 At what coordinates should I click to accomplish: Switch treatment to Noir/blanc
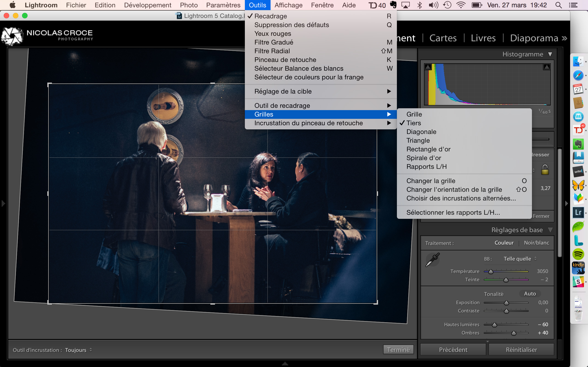(537, 243)
